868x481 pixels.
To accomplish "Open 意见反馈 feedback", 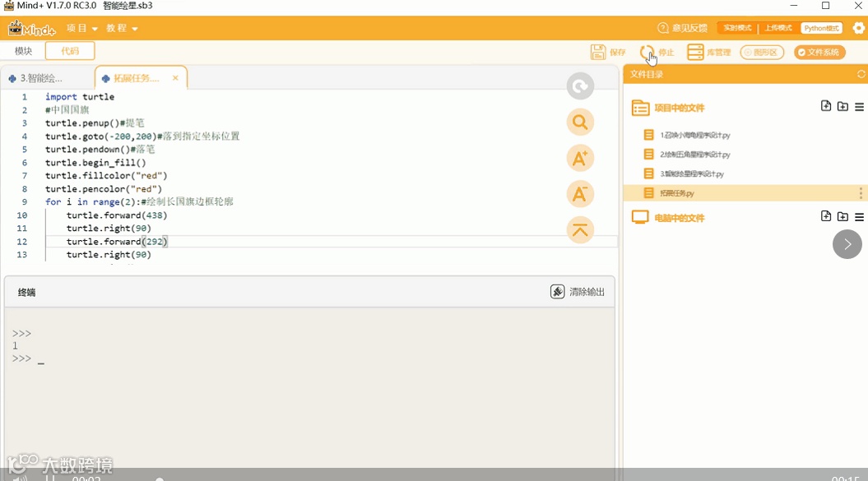I will pos(683,28).
